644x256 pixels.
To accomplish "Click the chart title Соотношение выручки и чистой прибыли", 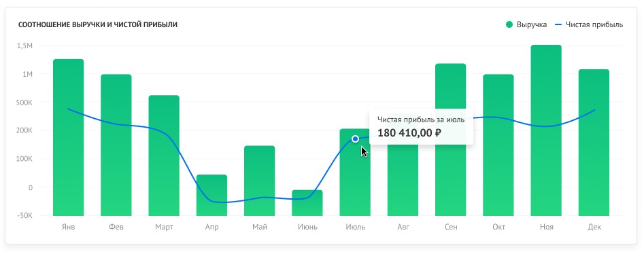I will 98,24.
